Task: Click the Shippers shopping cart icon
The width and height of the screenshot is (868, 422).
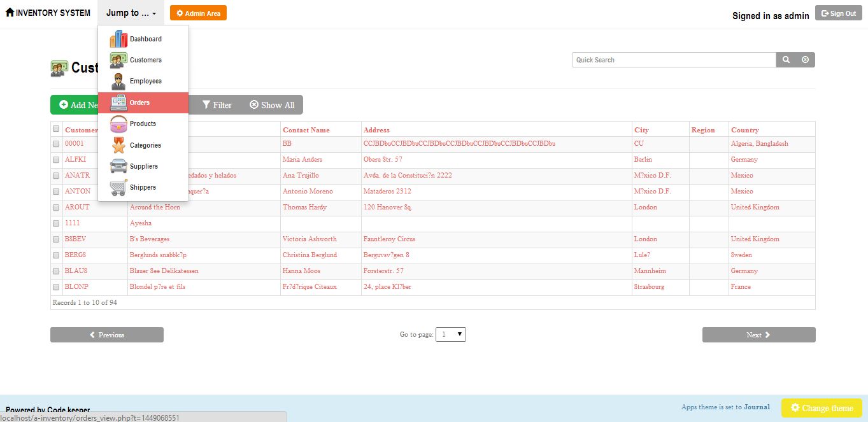Action: tap(118, 187)
